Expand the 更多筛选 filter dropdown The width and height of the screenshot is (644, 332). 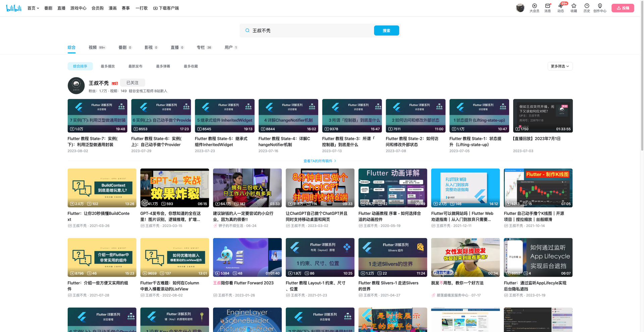(x=560, y=66)
